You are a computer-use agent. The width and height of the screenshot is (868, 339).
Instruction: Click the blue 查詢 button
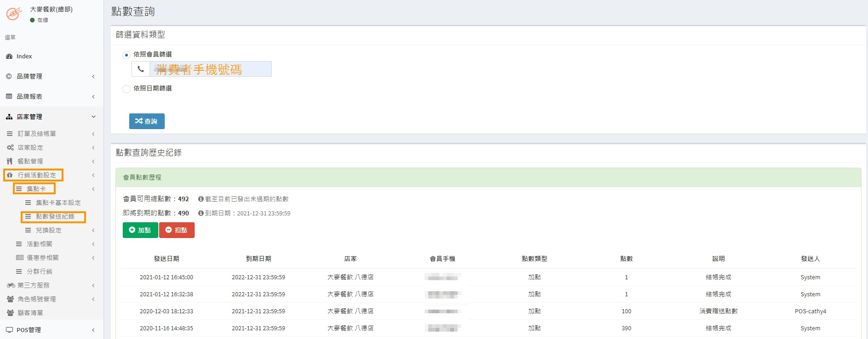coord(147,121)
